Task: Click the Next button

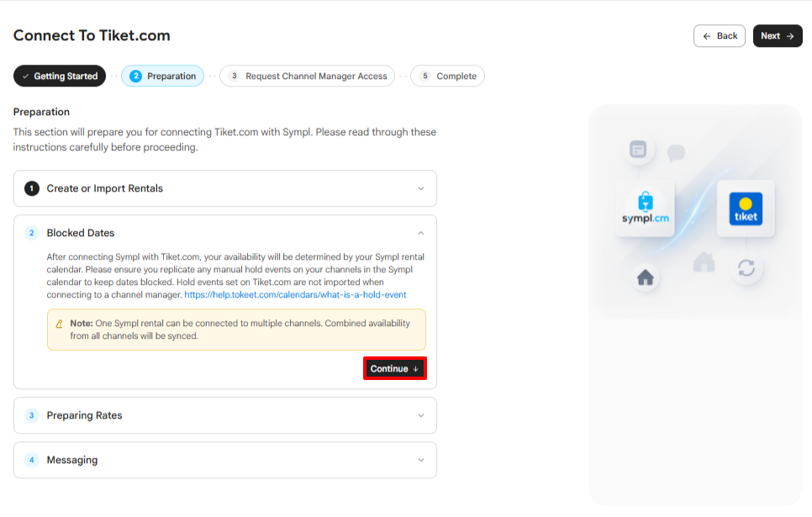Action: click(x=778, y=36)
